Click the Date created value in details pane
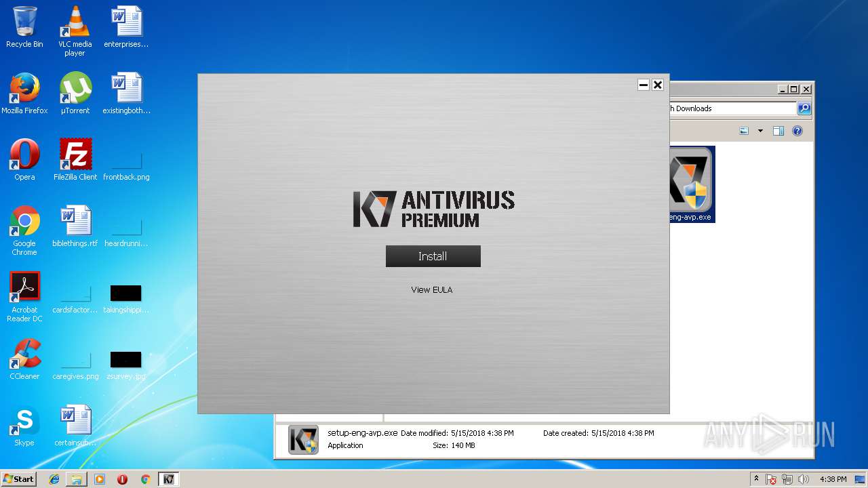This screenshot has height=488, width=868. [623, 433]
